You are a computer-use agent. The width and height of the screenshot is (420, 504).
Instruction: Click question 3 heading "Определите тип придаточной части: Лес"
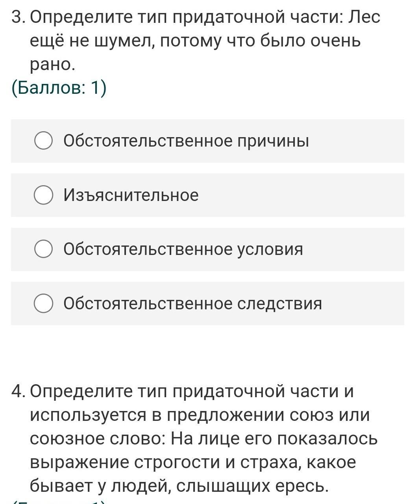pos(205,17)
